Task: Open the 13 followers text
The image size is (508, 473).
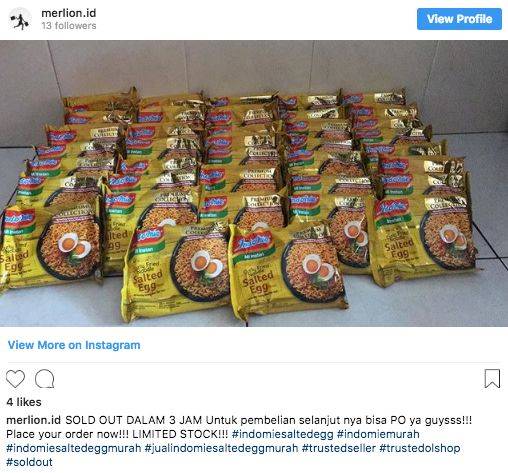Action: click(x=69, y=26)
